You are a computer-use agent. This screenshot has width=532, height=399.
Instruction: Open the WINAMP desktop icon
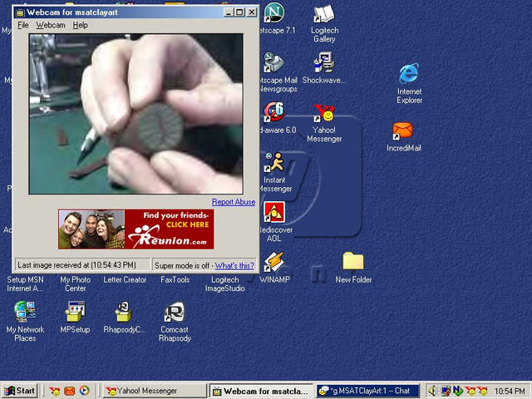click(274, 262)
